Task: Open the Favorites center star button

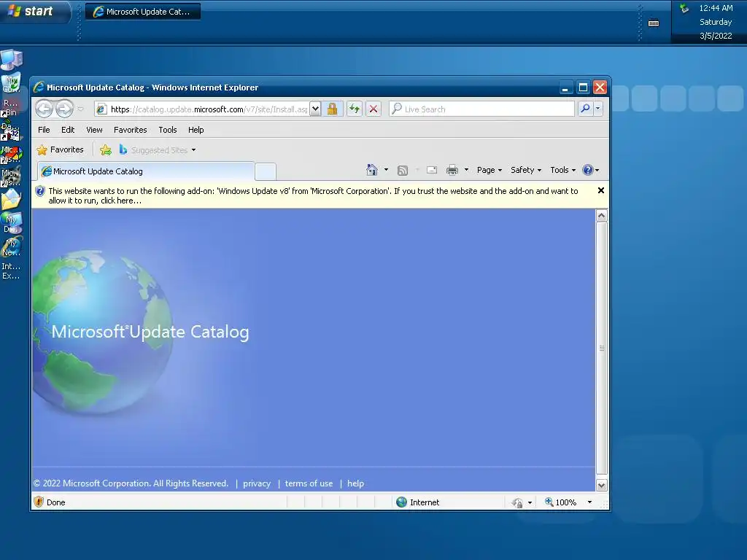Action: coord(61,150)
